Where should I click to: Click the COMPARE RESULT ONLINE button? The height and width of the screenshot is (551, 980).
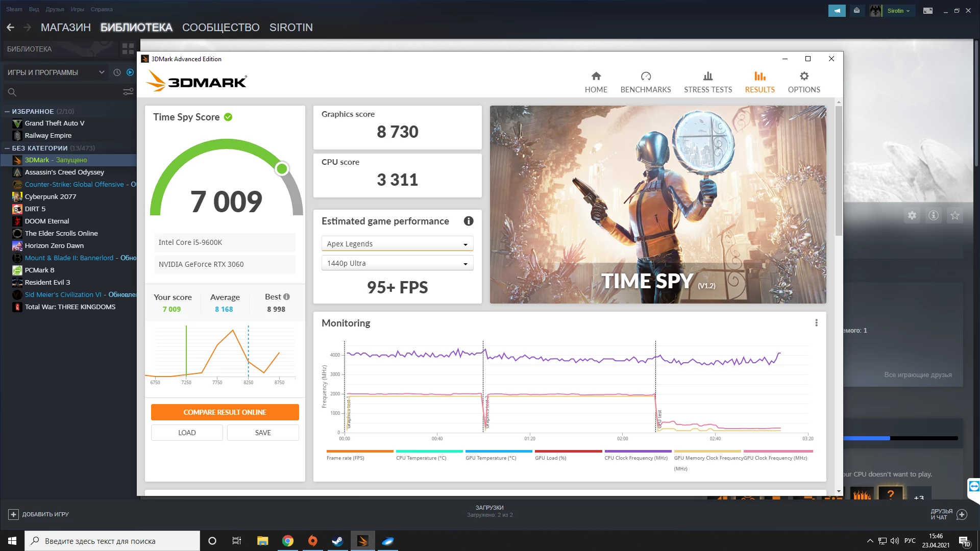pyautogui.click(x=225, y=412)
